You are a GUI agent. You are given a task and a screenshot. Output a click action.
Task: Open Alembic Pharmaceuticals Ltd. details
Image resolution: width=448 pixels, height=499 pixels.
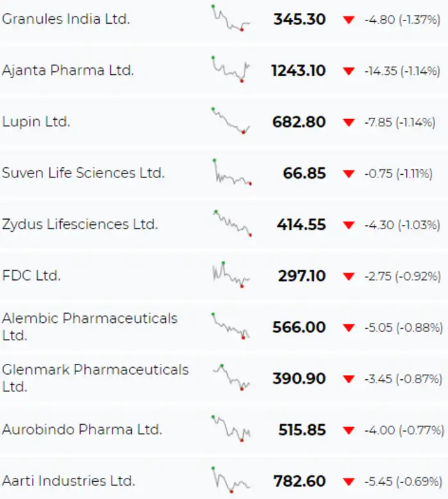90,327
